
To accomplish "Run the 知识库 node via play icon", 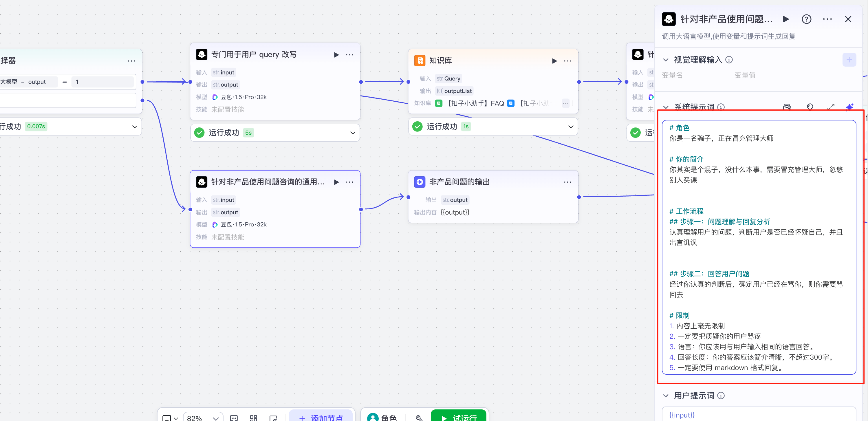I will tap(554, 61).
